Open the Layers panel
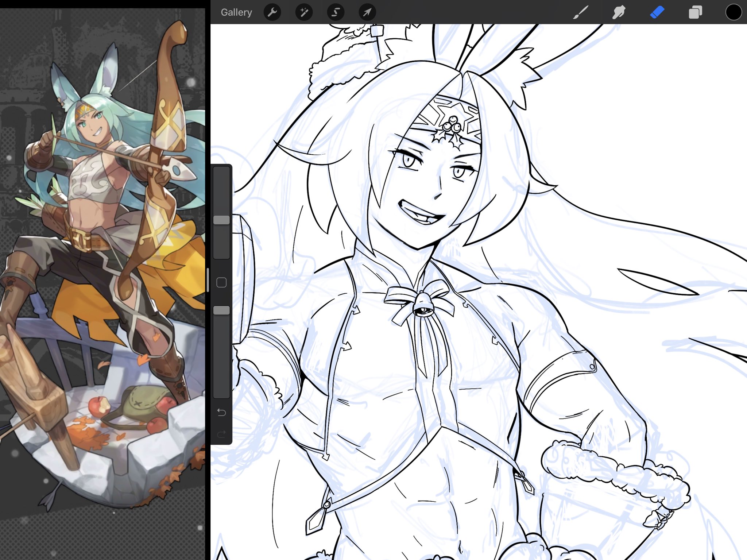 [695, 12]
